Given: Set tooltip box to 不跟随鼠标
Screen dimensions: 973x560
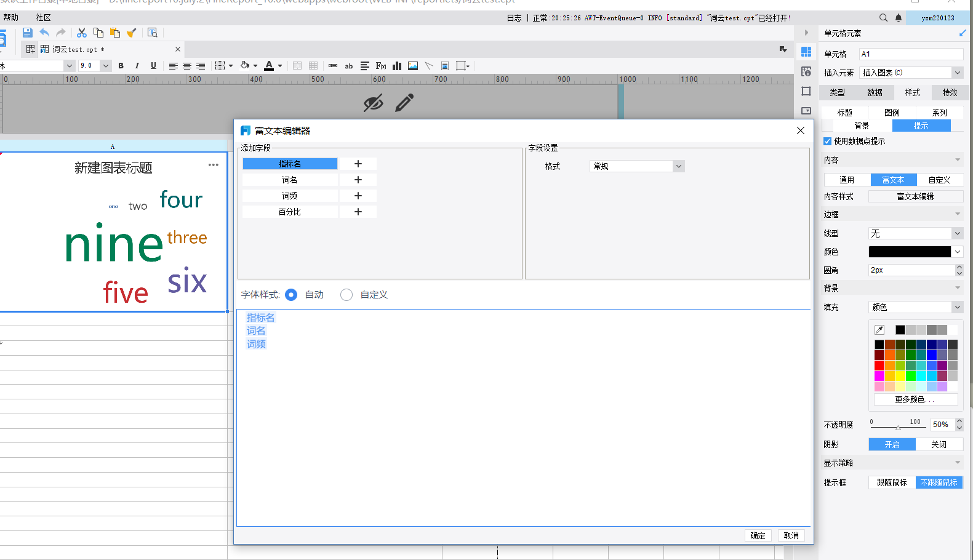Looking at the screenshot, I should (x=939, y=482).
